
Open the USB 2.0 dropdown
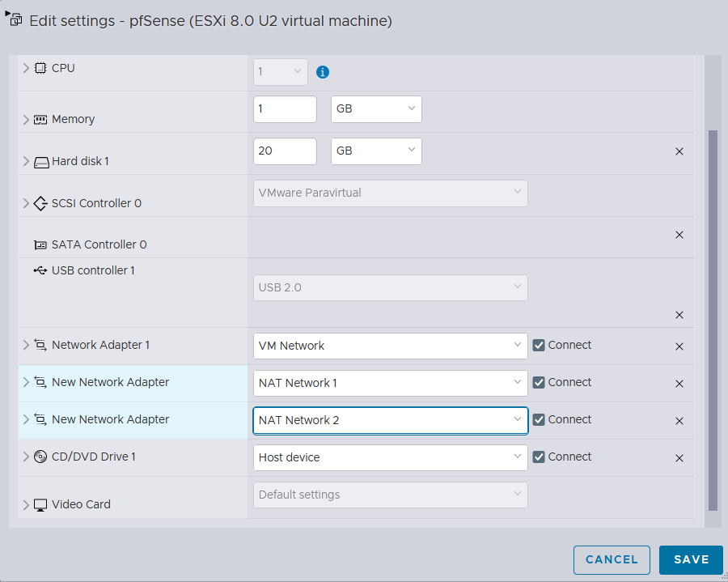click(x=391, y=288)
